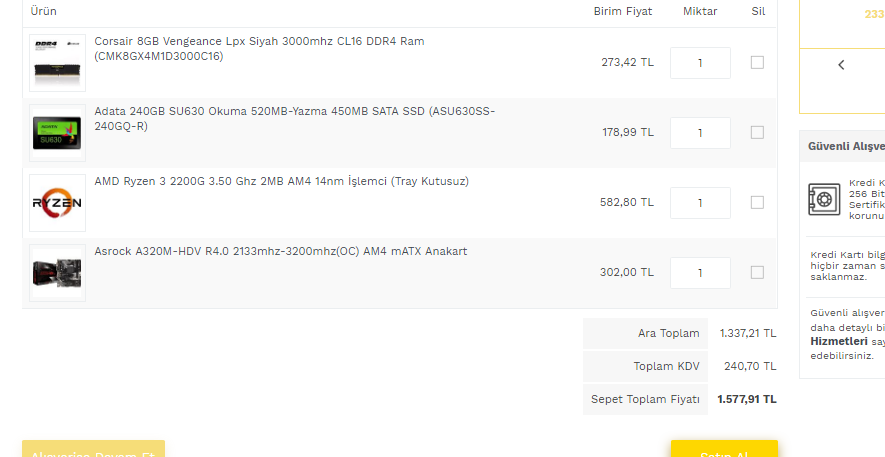The image size is (885, 457).
Task: Click the Asrock motherboard quantity input
Action: [700, 273]
